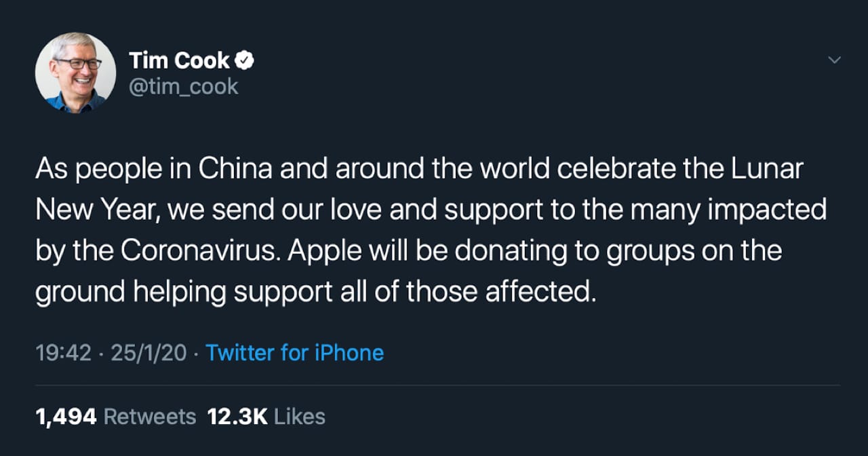Open the "Retweets" label

(x=150, y=417)
